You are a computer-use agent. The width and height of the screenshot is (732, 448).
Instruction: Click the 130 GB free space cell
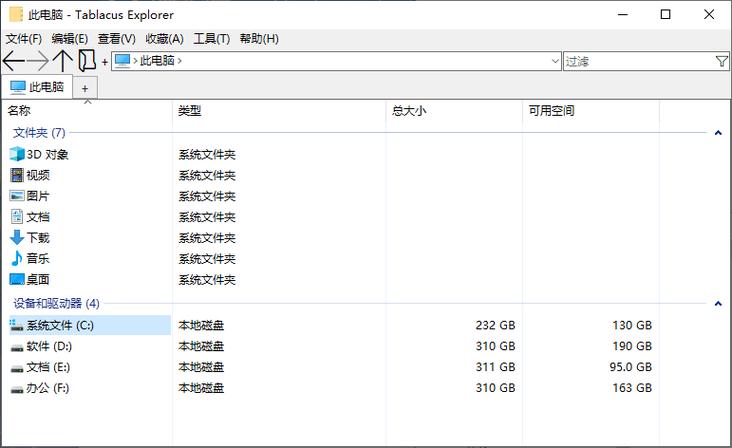coord(632,325)
